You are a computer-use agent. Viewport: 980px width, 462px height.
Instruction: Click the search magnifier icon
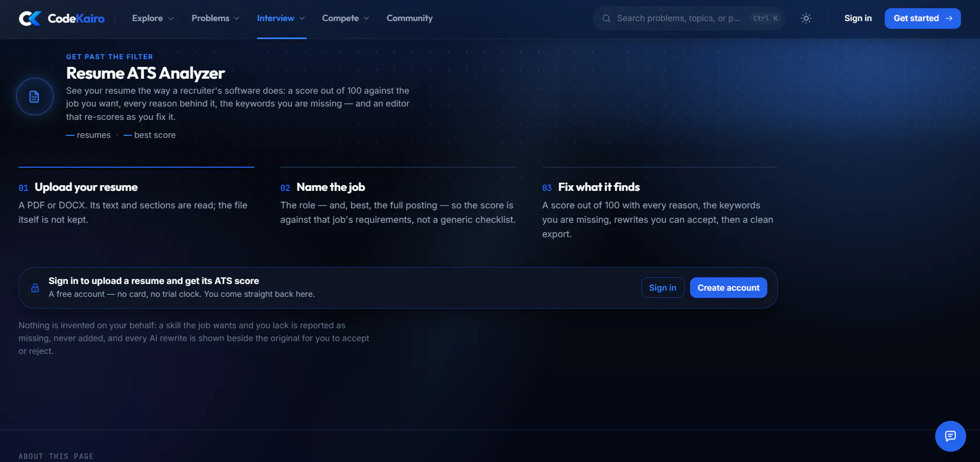pos(606,19)
